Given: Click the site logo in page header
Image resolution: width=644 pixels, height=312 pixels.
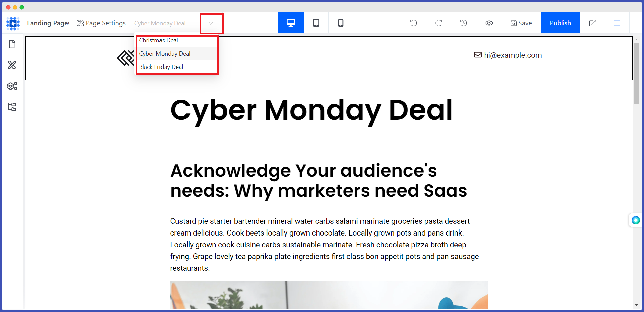Looking at the screenshot, I should tap(126, 58).
